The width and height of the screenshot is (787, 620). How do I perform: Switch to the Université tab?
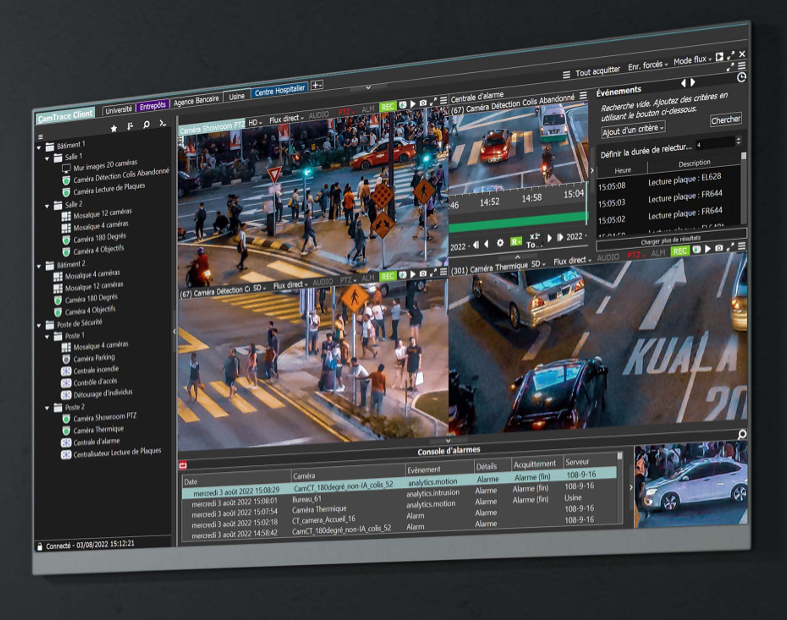pos(119,109)
